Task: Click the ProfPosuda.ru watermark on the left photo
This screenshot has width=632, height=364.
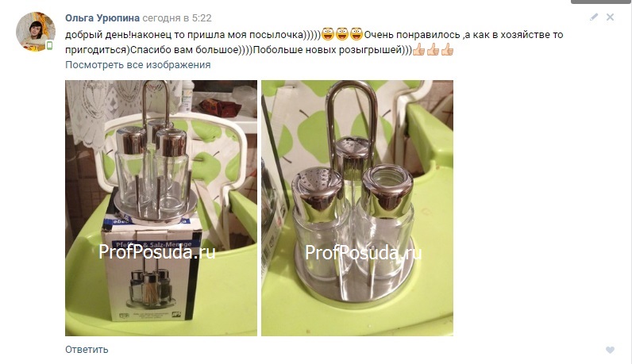Action: tap(157, 252)
